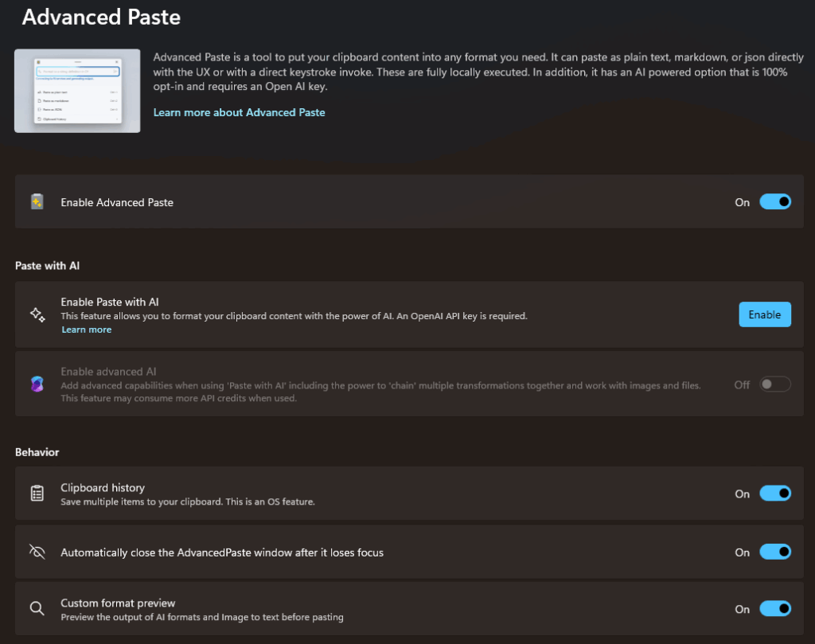Viewport: 815px width, 644px height.
Task: Turn off auto-close AdvancedPaste window toggle
Action: pyautogui.click(x=774, y=552)
